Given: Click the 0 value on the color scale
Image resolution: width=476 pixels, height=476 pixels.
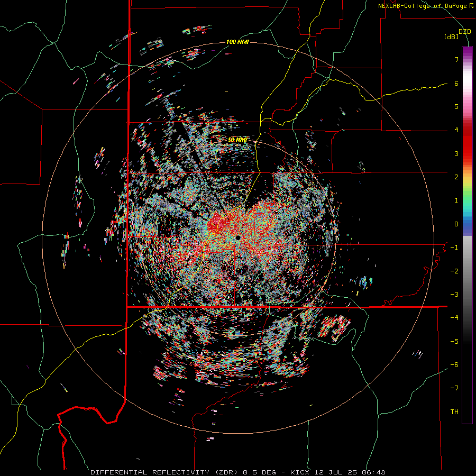Looking at the screenshot, I should pyautogui.click(x=456, y=224).
